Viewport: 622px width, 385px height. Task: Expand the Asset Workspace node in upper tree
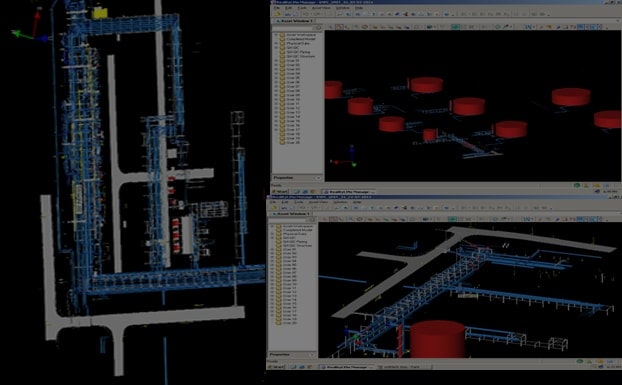point(276,35)
